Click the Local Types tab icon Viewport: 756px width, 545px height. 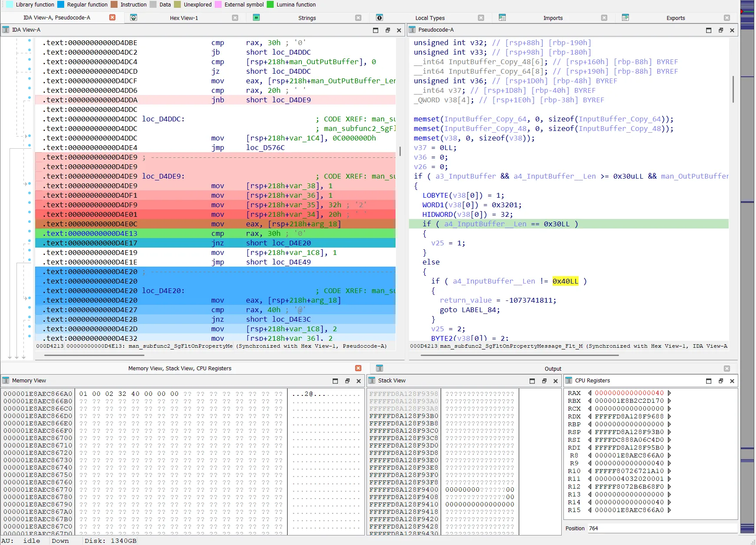(x=380, y=18)
